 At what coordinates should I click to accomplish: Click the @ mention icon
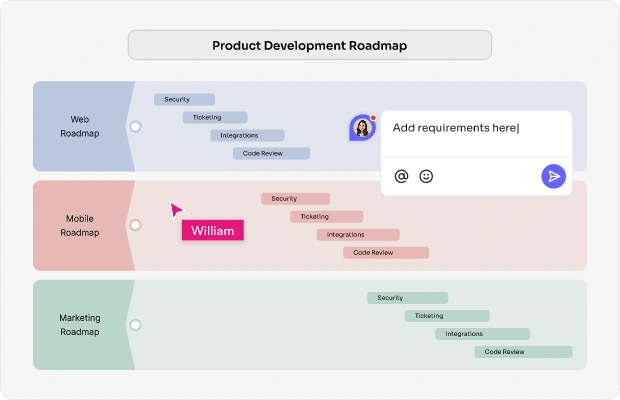401,176
